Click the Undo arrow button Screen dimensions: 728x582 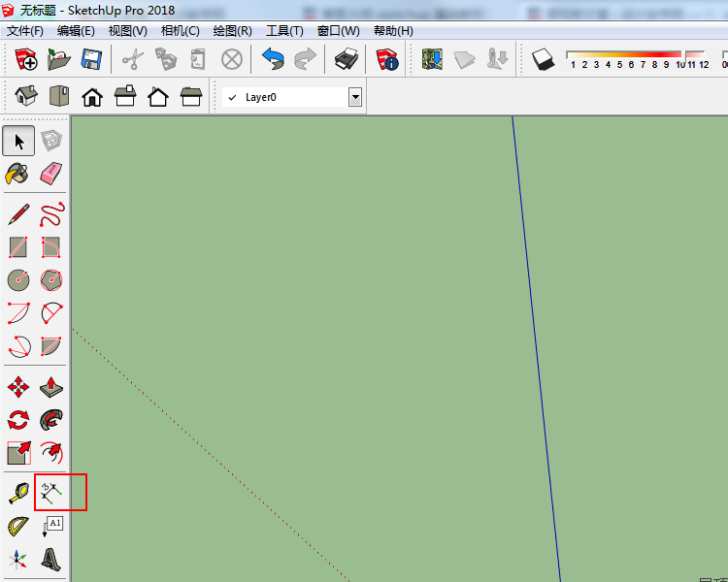click(x=273, y=60)
